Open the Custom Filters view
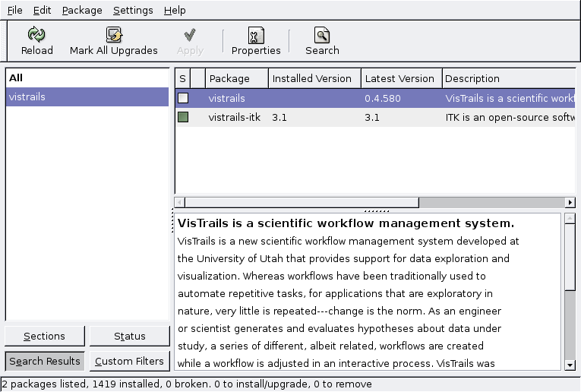This screenshot has width=581, height=392. 129,361
